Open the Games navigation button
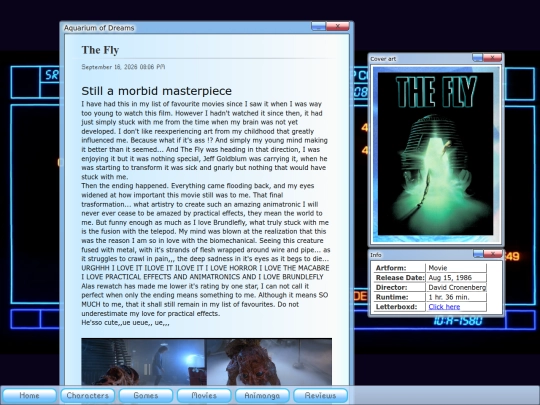 146,395
